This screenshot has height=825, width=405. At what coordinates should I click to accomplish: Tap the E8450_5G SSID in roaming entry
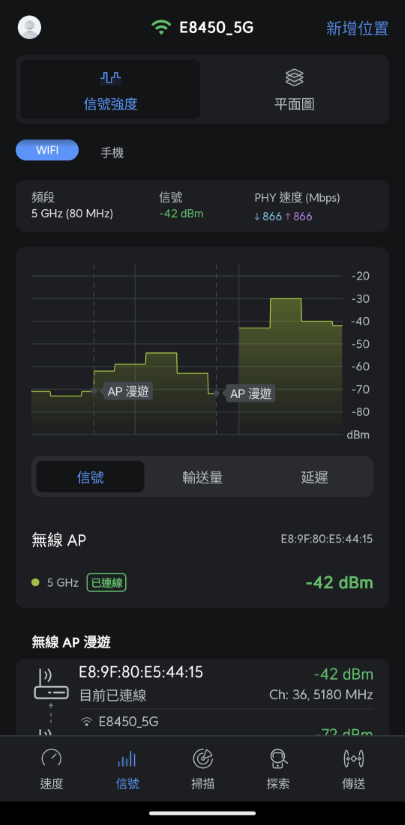tap(129, 721)
